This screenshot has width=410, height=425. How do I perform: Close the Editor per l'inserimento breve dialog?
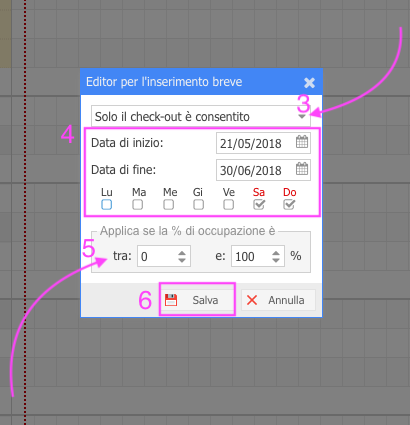[309, 82]
